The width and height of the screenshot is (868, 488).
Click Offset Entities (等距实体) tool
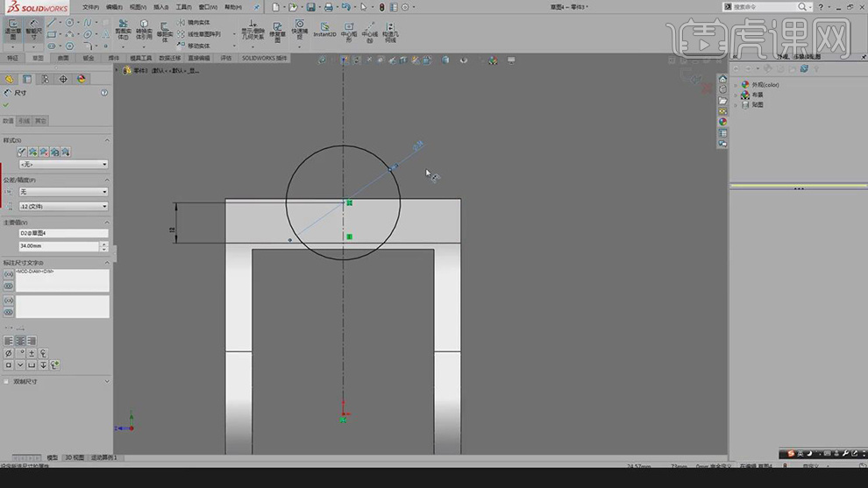pos(165,31)
